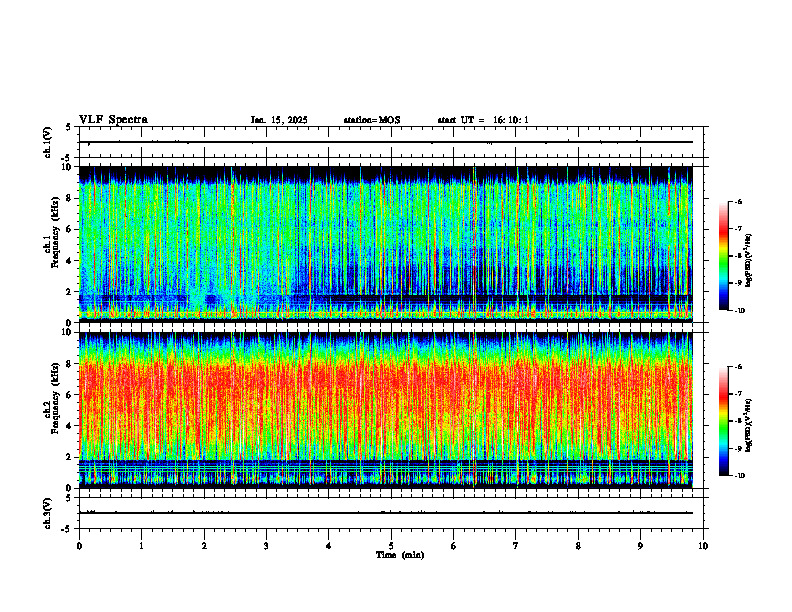Click time axis tick label "5" beside Time (min)

391,546
